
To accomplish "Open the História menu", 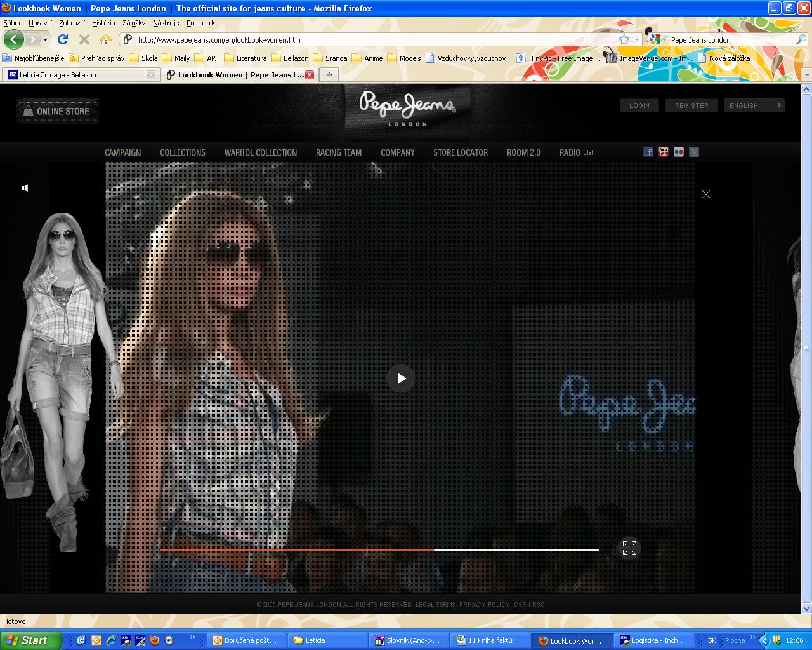I will (103, 23).
